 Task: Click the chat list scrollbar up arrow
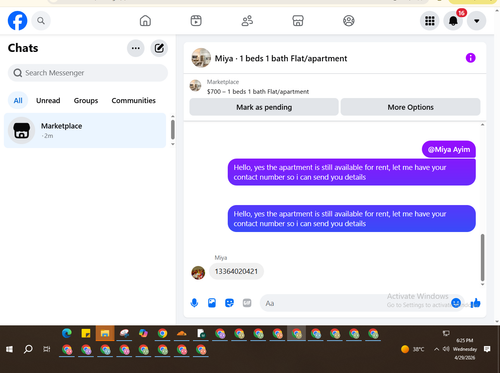pyautogui.click(x=173, y=116)
